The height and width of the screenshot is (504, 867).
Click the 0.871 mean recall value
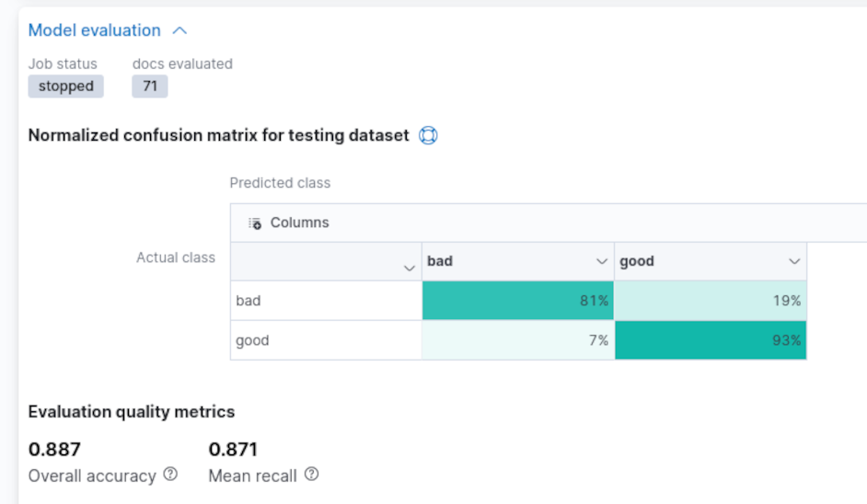pos(233,450)
